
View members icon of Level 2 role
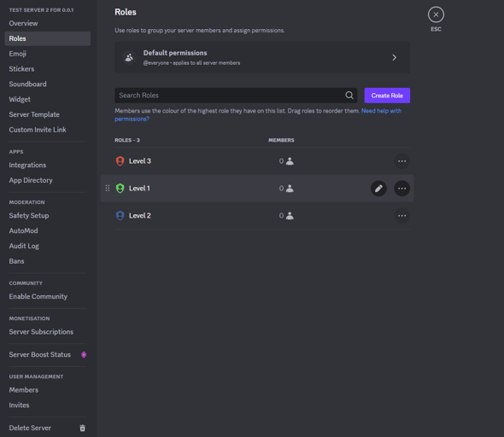pos(290,215)
